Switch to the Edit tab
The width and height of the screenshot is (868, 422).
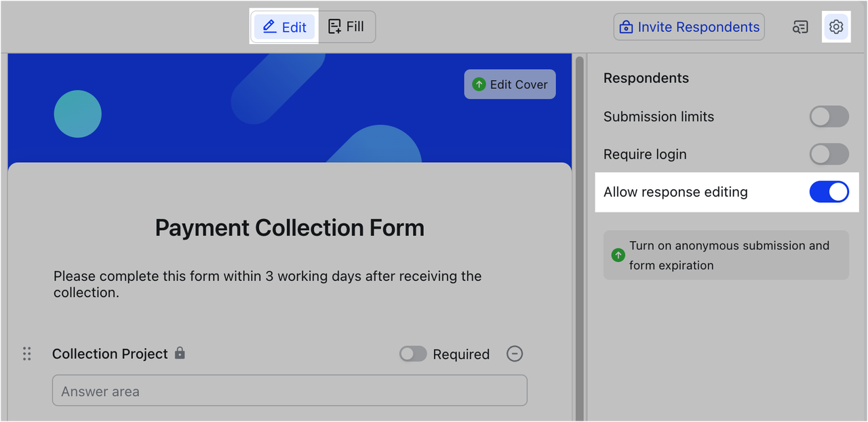coord(285,27)
